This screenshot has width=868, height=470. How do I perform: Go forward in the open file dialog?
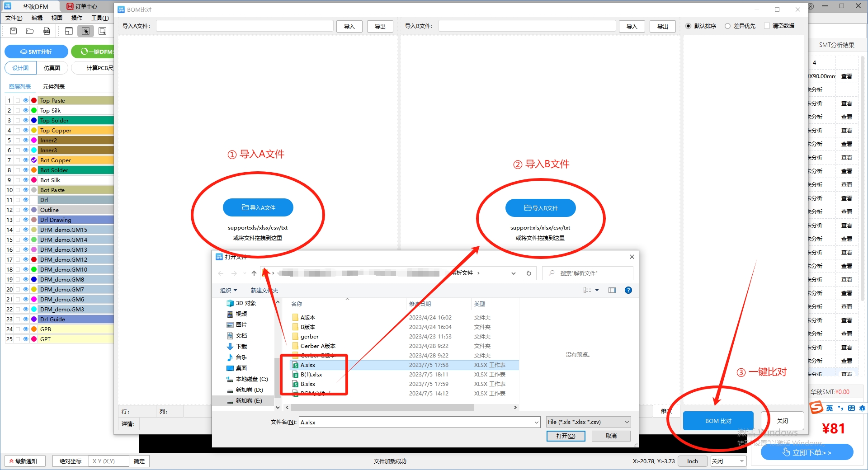pos(234,273)
